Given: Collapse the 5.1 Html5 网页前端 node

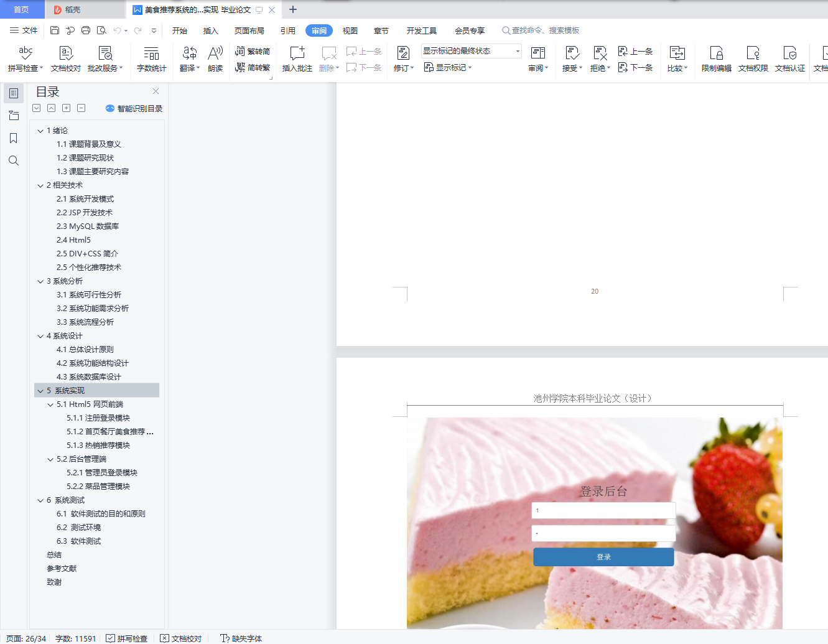Looking at the screenshot, I should [x=50, y=404].
